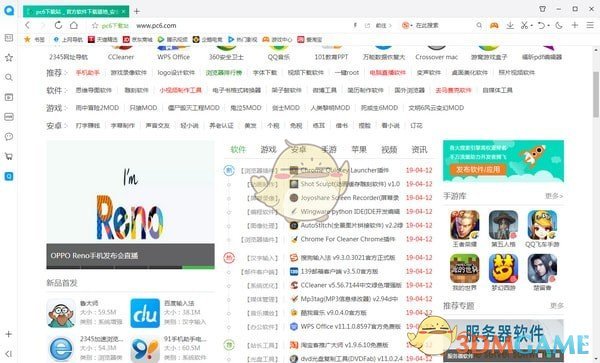The height and width of the screenshot is (363, 600).
Task: Close the pc6下载站 browser tab
Action: click(124, 12)
